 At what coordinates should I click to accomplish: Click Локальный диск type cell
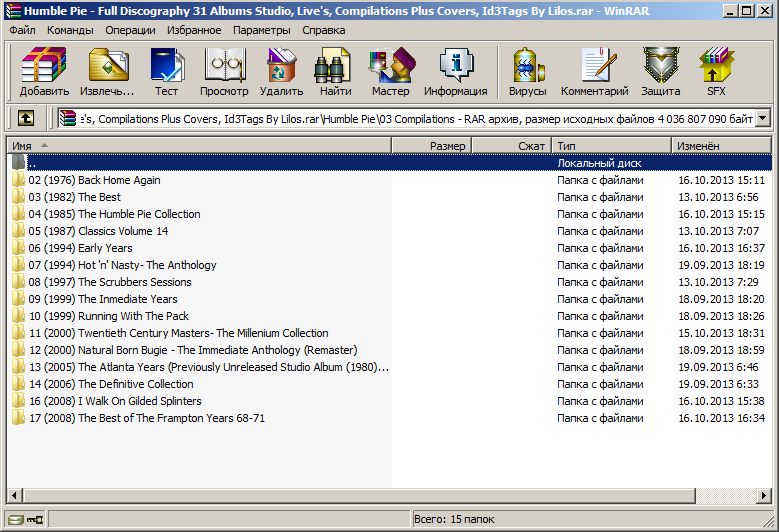[x=599, y=163]
